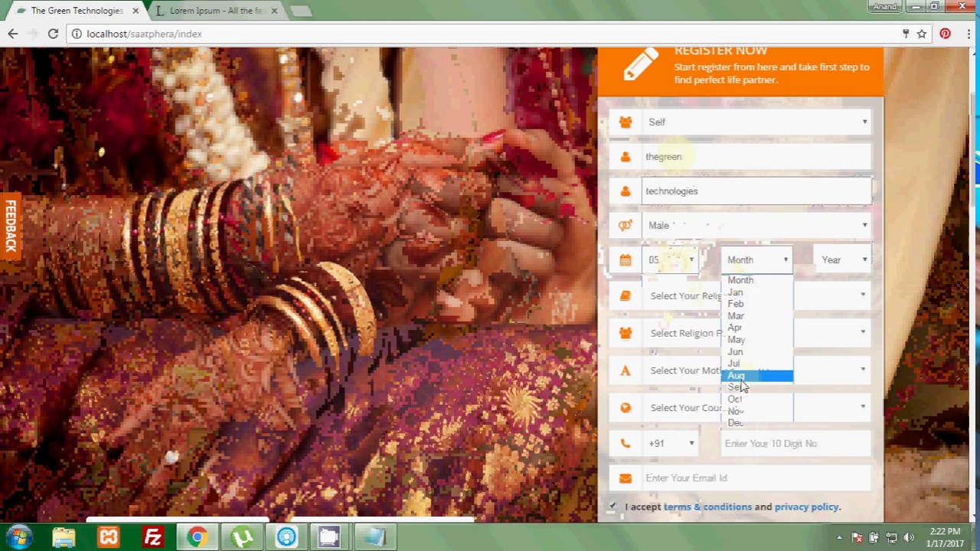Click the letter A mother tongue icon
Viewport: 980px width, 551px height.
coord(626,370)
